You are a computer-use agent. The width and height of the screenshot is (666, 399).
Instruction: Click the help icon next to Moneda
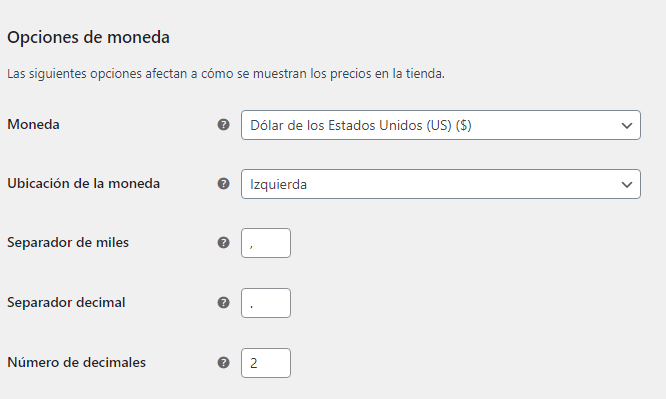pos(223,125)
